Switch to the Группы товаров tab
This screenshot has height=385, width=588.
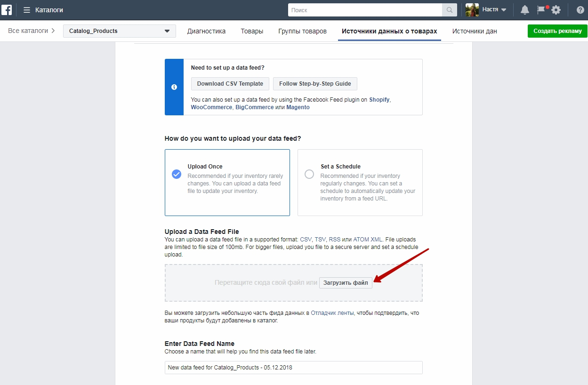click(x=302, y=31)
